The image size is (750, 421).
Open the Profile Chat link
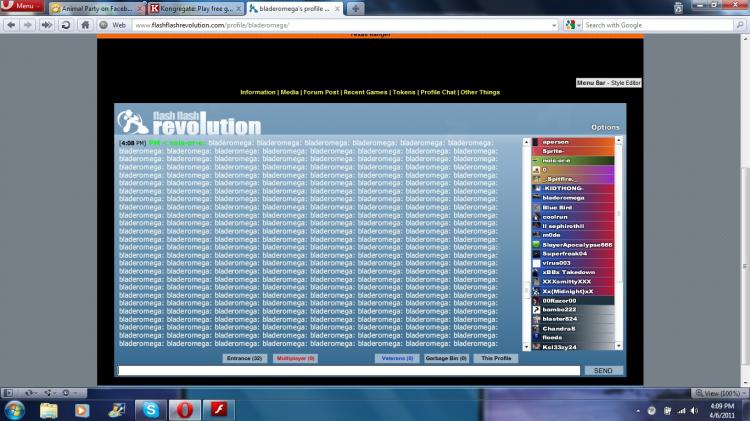[438, 92]
